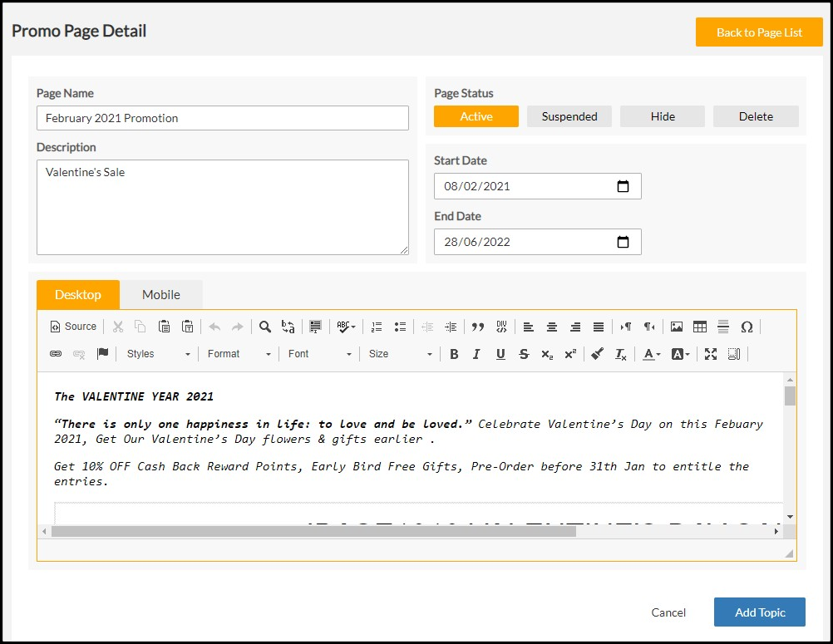The image size is (833, 644).
Task: Click the Cancel link
Action: [668, 612]
